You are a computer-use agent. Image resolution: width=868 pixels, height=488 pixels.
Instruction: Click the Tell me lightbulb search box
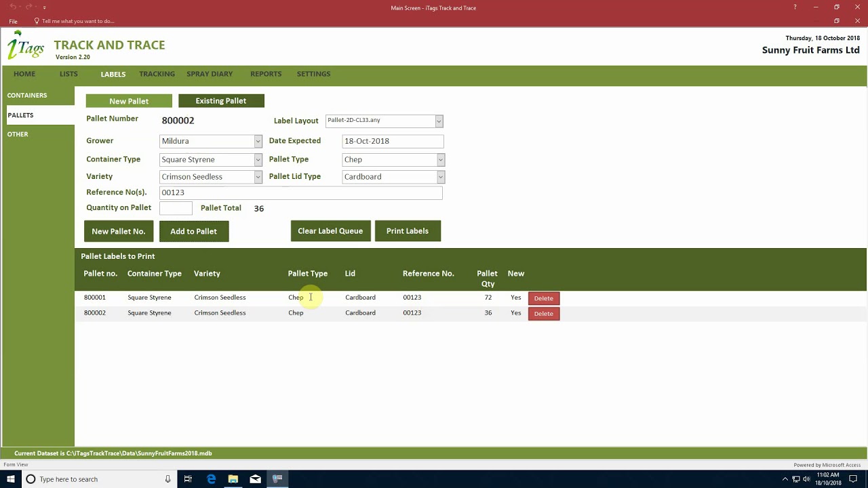click(75, 21)
